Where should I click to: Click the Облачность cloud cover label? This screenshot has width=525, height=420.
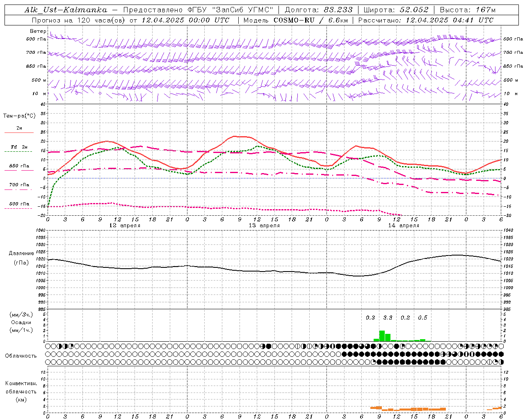pyautogui.click(x=21, y=356)
